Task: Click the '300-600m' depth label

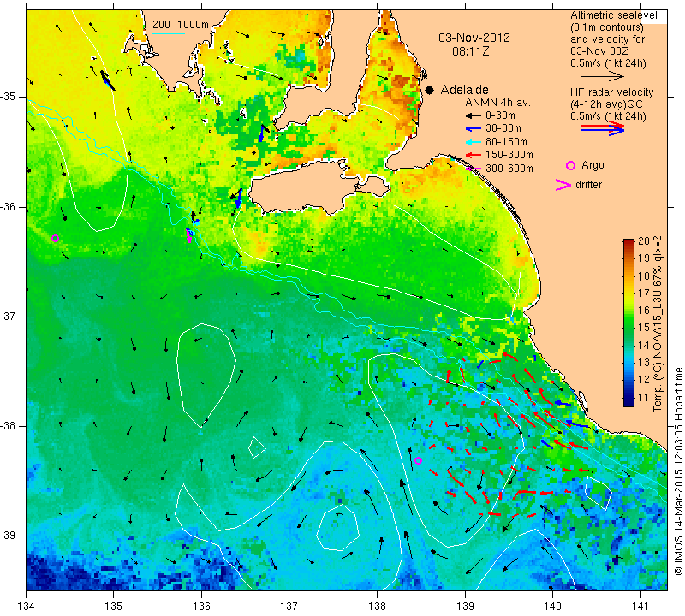Action: (x=509, y=169)
